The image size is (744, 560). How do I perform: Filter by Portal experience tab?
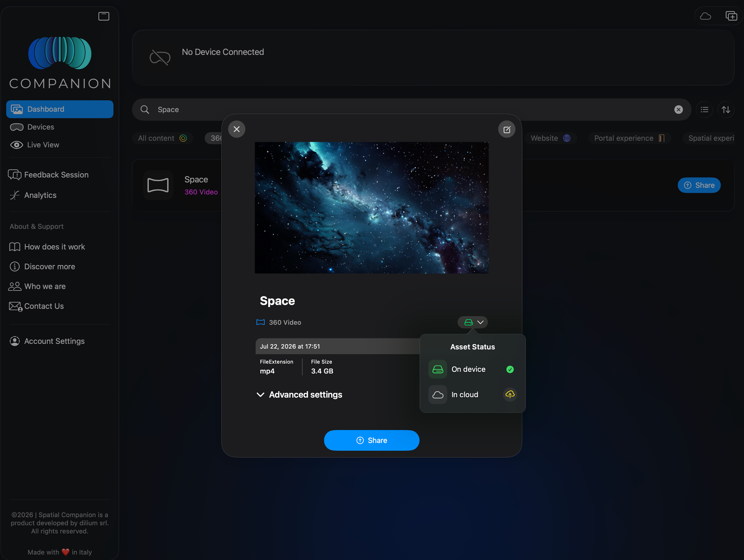tap(629, 138)
